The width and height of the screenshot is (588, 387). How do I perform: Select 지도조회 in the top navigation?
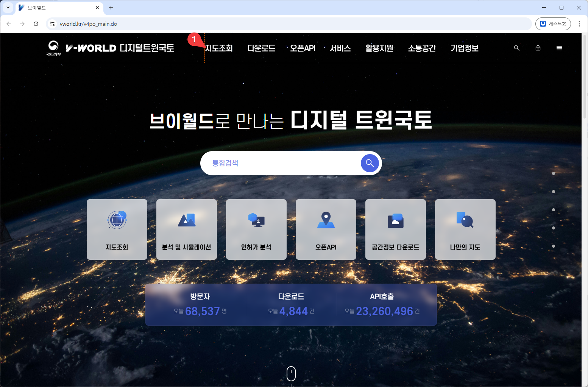pos(219,48)
